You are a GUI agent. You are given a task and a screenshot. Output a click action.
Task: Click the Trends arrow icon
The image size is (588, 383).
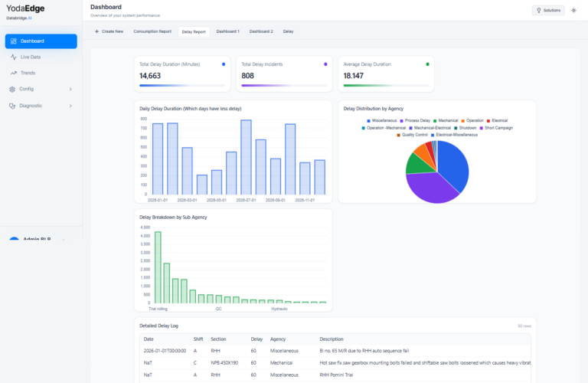click(14, 73)
